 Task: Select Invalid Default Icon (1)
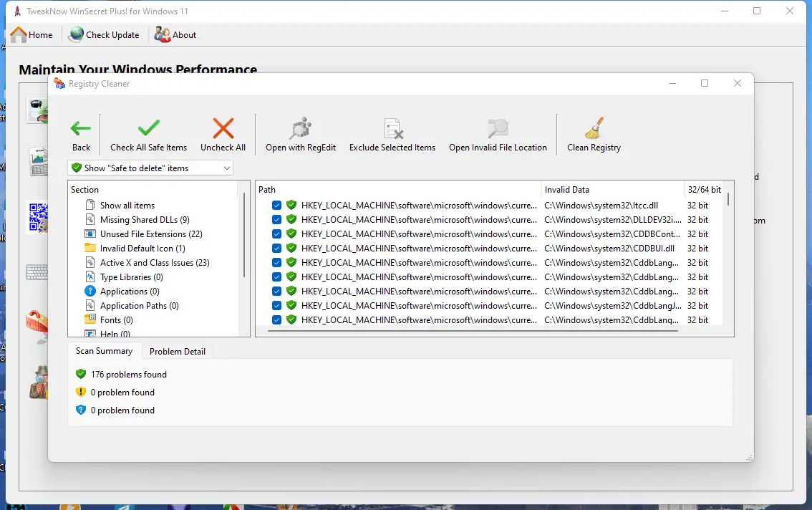pyautogui.click(x=142, y=249)
